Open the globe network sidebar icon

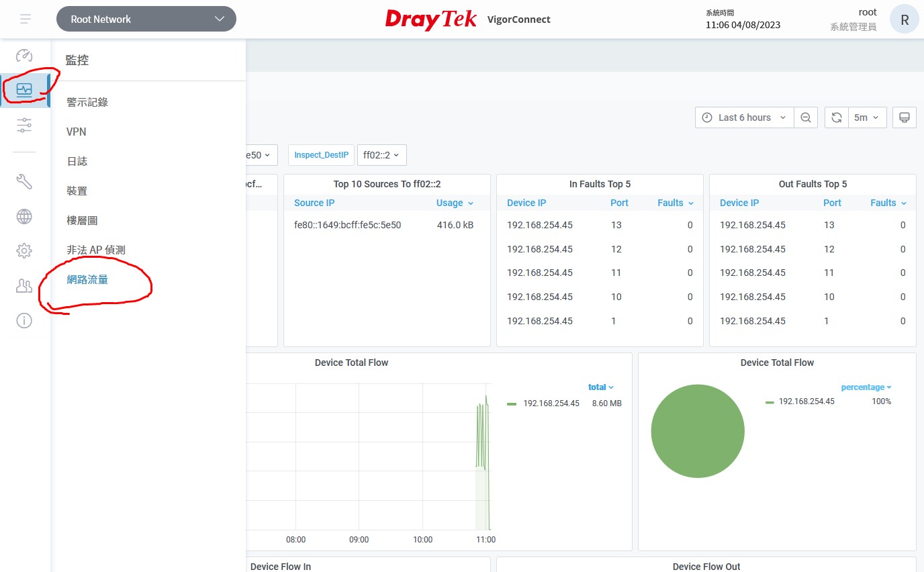point(24,216)
